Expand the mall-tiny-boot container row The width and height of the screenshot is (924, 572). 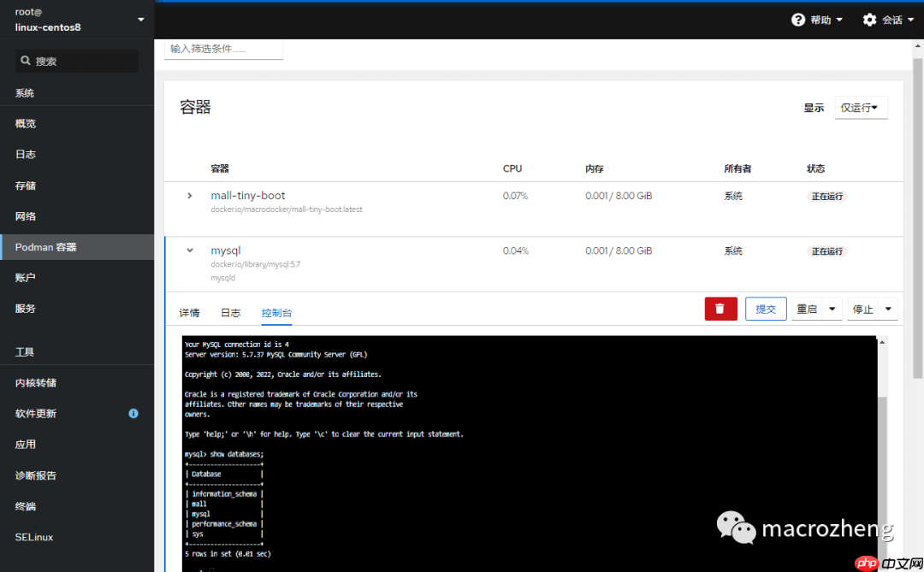(x=188, y=195)
